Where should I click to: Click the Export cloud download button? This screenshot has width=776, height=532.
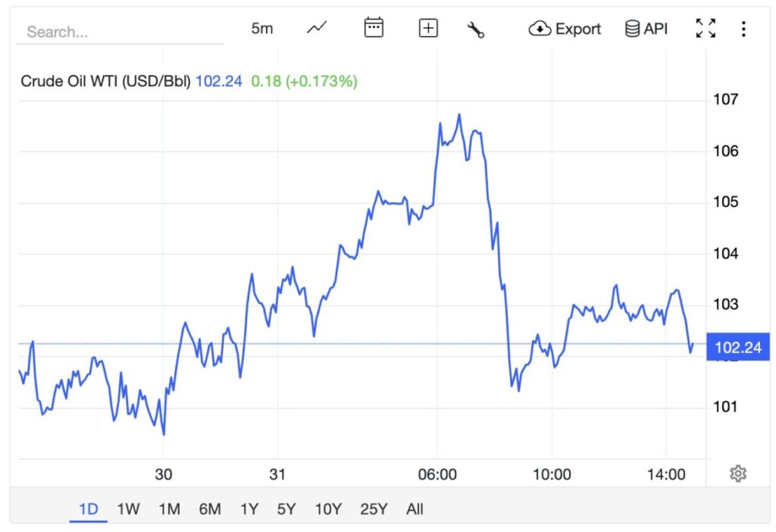[565, 29]
